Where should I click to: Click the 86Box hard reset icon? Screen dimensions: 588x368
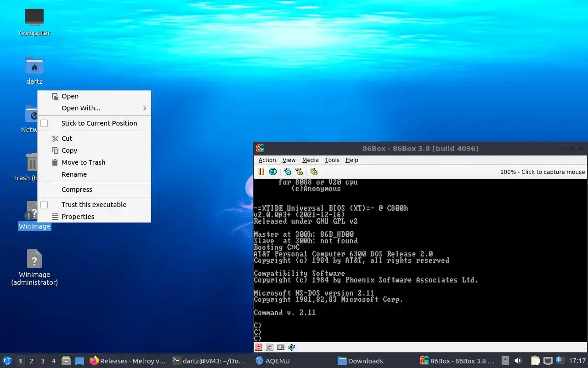[x=273, y=172]
